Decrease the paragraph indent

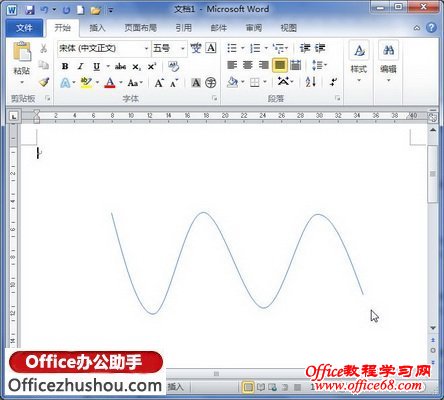click(305, 48)
